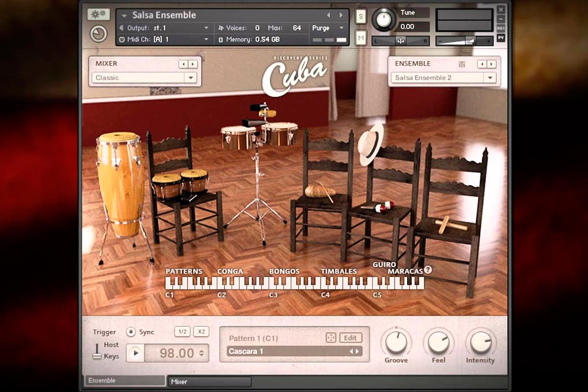The width and height of the screenshot is (588, 392).
Task: Click the claves on the right chair
Action: [x=451, y=224]
